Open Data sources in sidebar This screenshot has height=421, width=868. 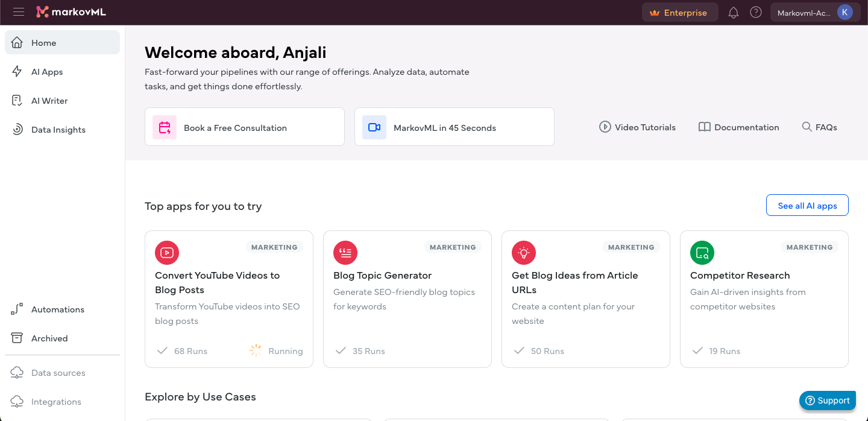63,373
